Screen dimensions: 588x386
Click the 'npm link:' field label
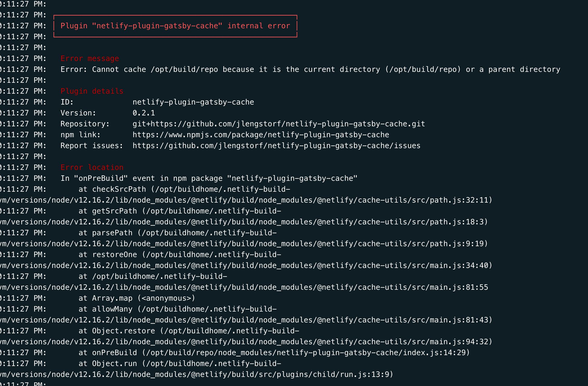pos(81,135)
